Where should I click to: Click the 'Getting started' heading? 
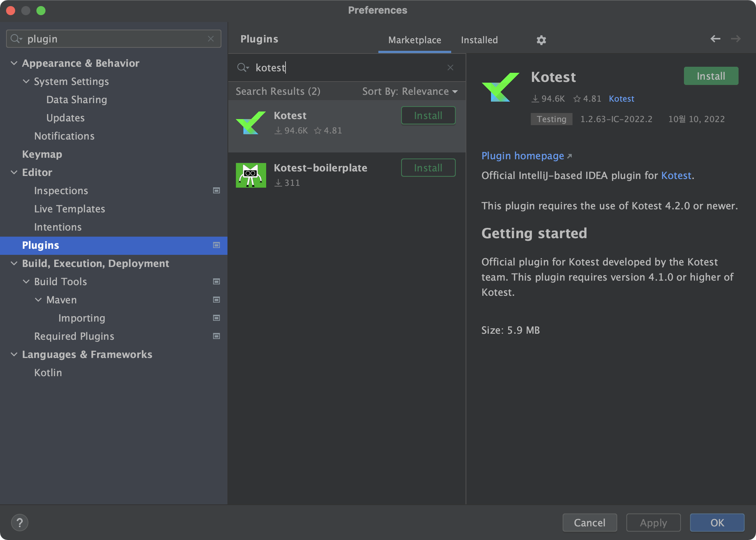coord(534,233)
